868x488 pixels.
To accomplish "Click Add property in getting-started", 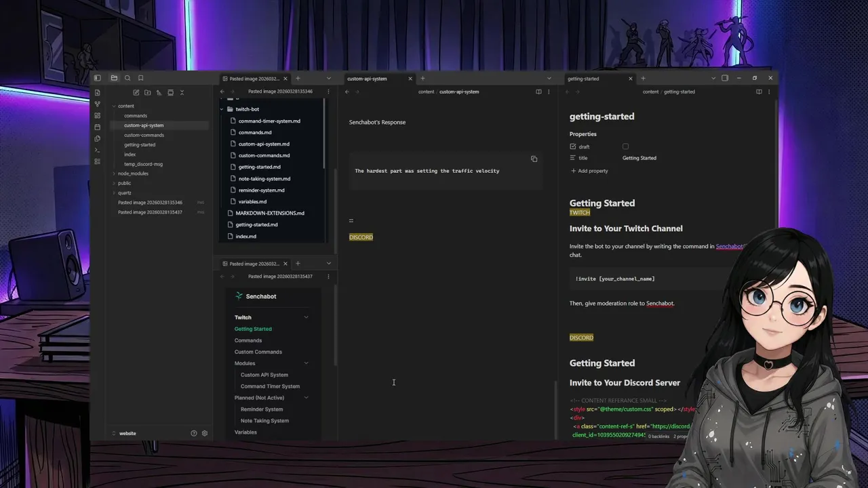I will coord(589,171).
